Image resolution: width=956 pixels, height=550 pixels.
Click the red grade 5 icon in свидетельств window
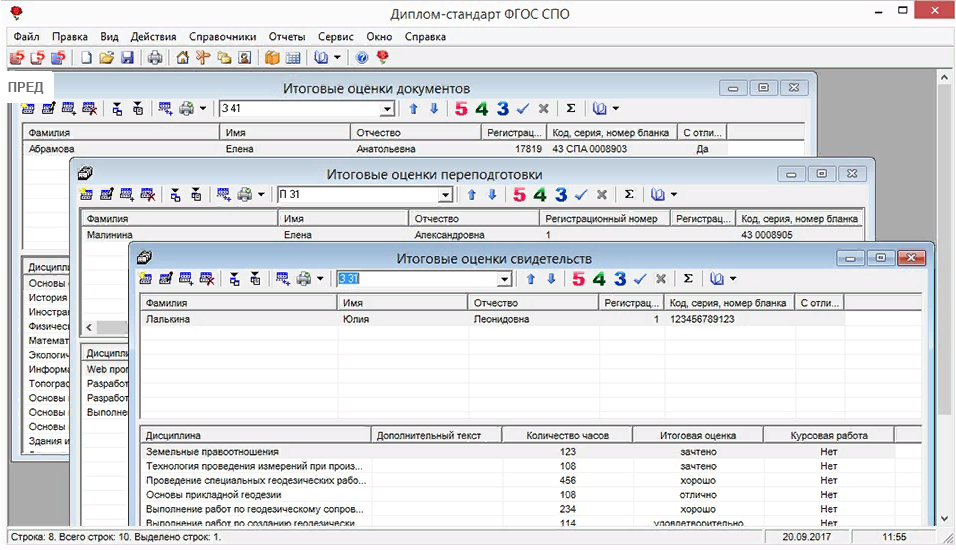pyautogui.click(x=579, y=279)
